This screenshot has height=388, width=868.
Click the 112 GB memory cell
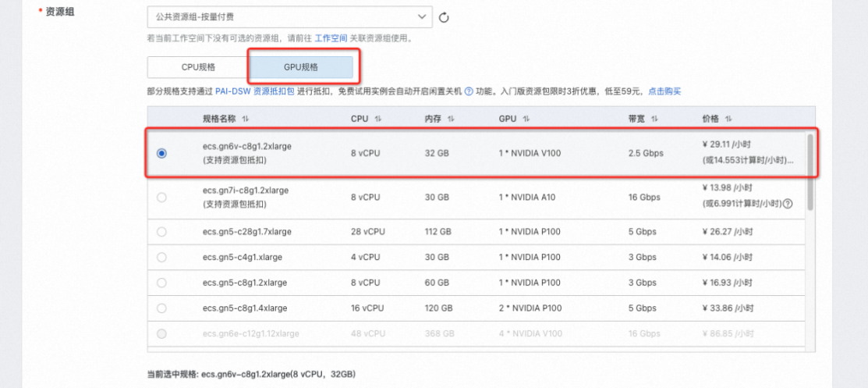pos(438,232)
